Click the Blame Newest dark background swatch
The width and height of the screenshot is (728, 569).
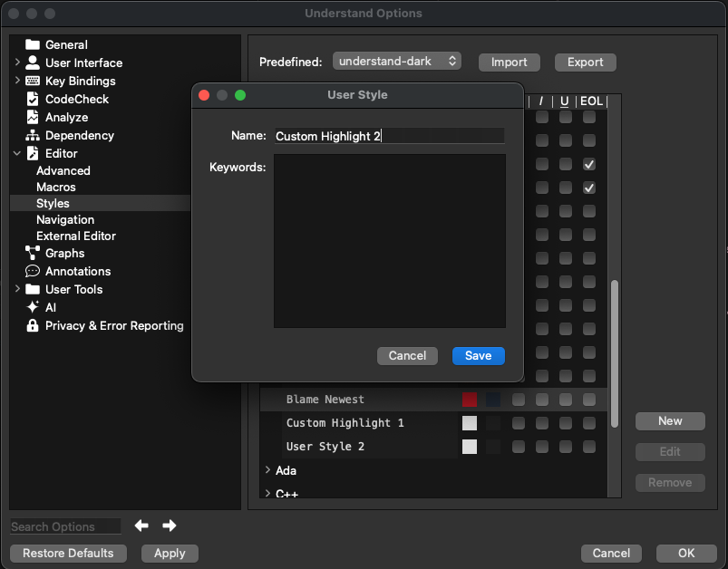coord(493,400)
